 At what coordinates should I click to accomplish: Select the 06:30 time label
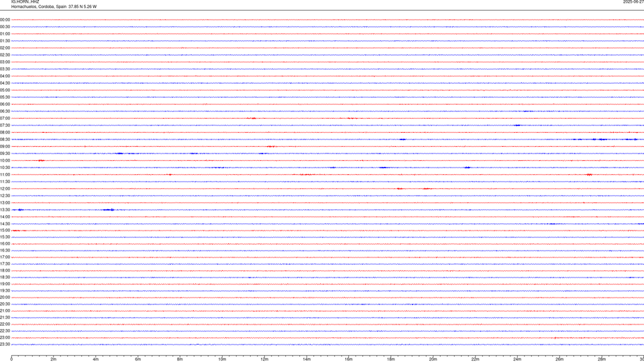(x=5, y=111)
